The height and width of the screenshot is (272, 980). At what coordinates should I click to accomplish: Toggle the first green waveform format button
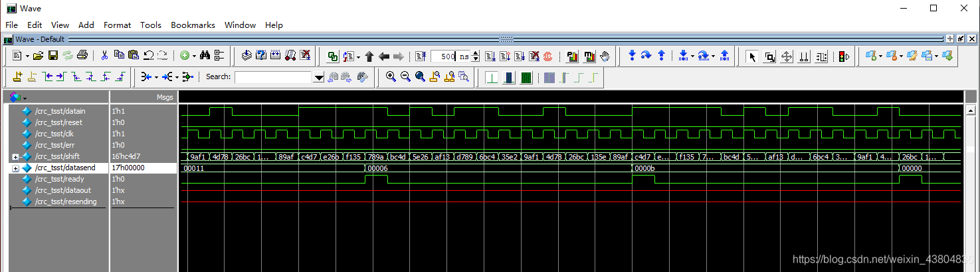tap(492, 77)
